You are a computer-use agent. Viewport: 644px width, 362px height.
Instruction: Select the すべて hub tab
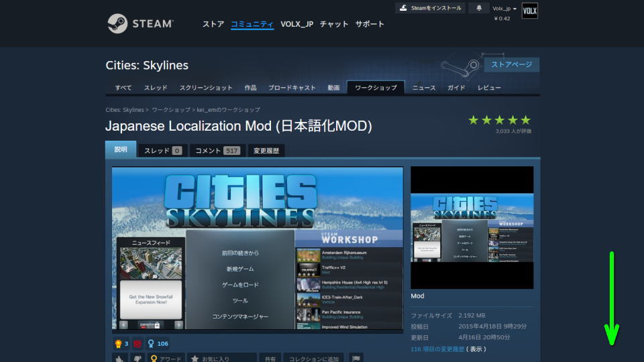point(123,88)
